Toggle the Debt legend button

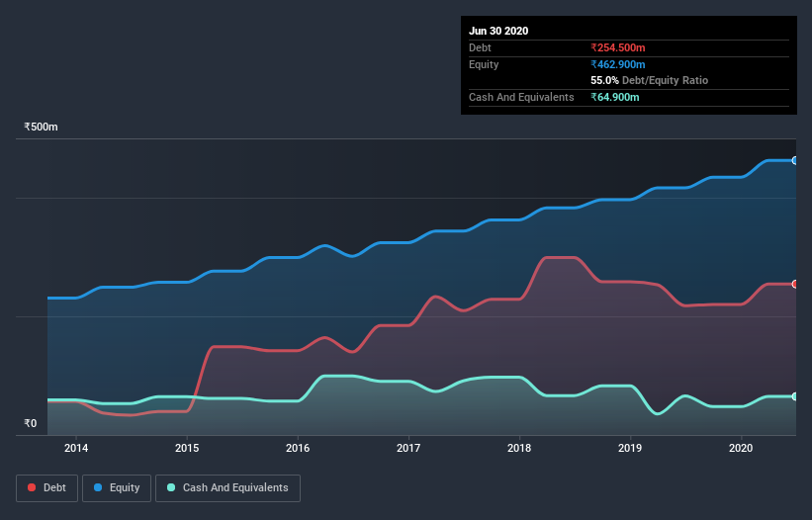point(47,488)
